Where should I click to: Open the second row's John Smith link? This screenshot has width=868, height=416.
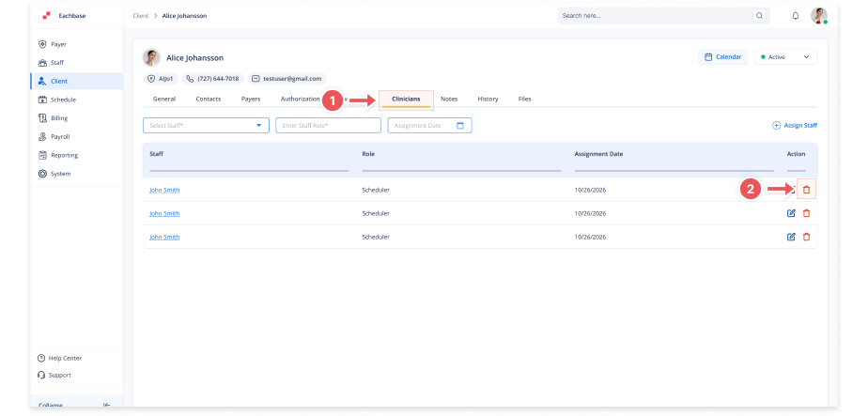point(164,213)
